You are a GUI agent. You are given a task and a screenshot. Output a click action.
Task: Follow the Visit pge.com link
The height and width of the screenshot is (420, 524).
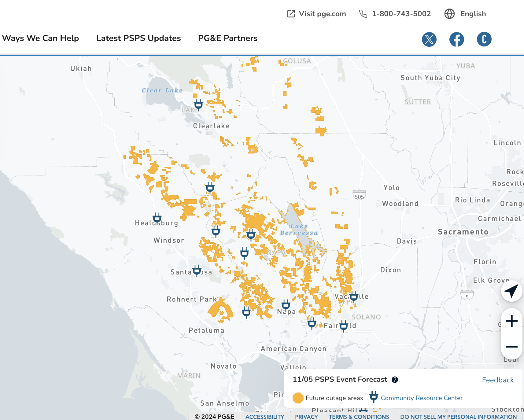click(x=322, y=14)
